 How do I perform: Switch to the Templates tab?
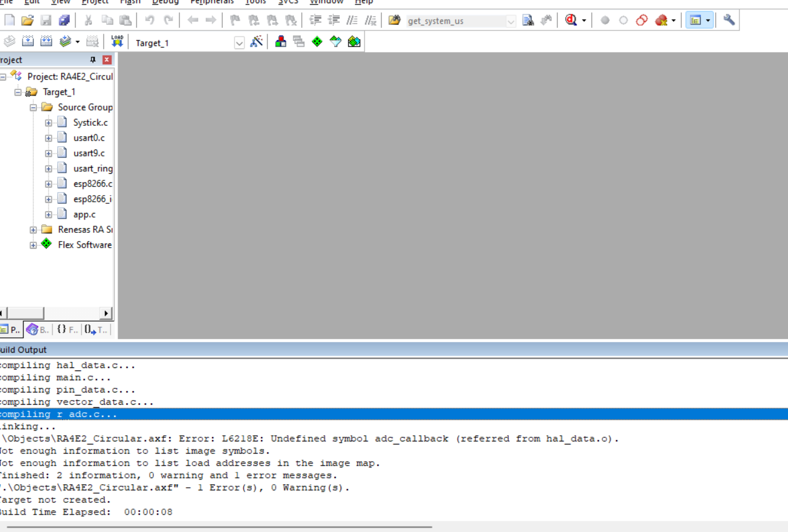click(96, 330)
